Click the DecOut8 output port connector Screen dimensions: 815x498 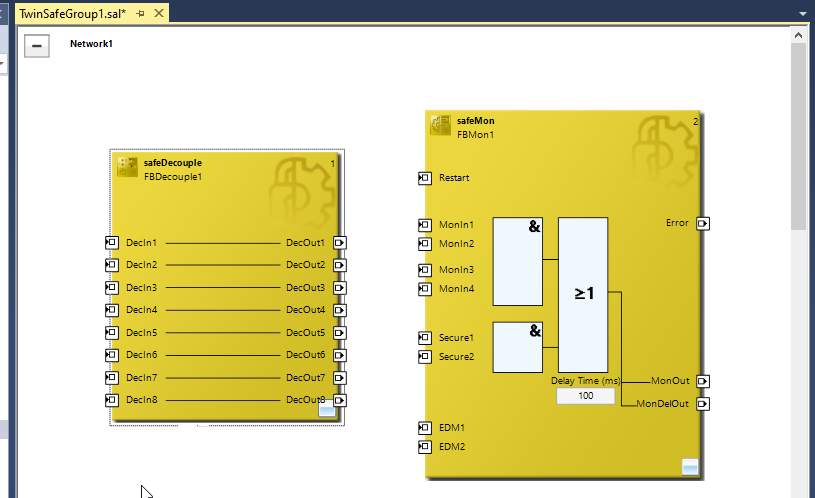[x=339, y=400]
